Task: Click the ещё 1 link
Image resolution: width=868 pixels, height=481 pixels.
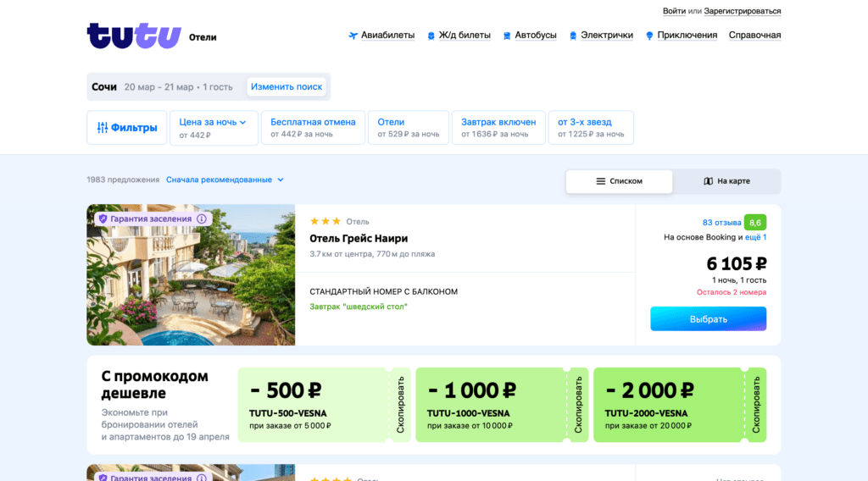Action: click(755, 237)
